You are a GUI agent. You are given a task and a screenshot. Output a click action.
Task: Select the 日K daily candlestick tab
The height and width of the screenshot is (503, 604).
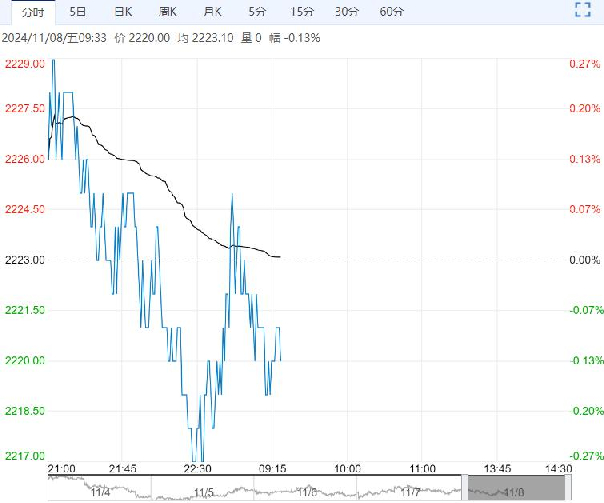click(x=122, y=12)
